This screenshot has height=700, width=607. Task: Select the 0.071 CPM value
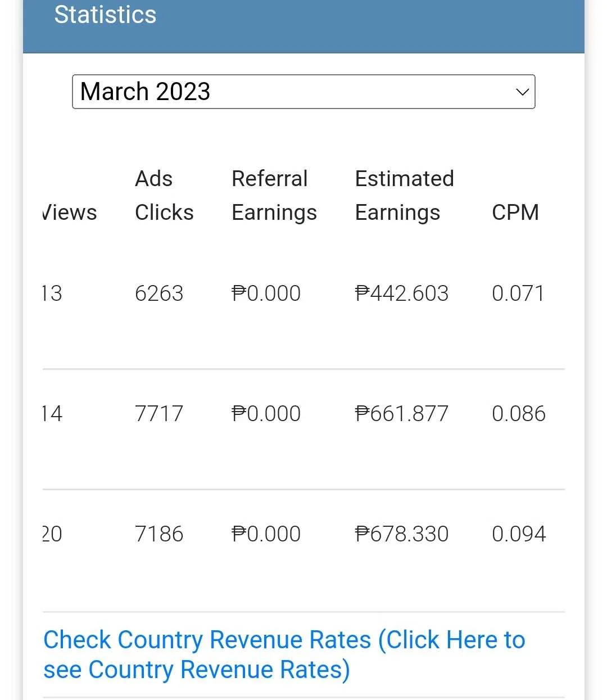518,293
